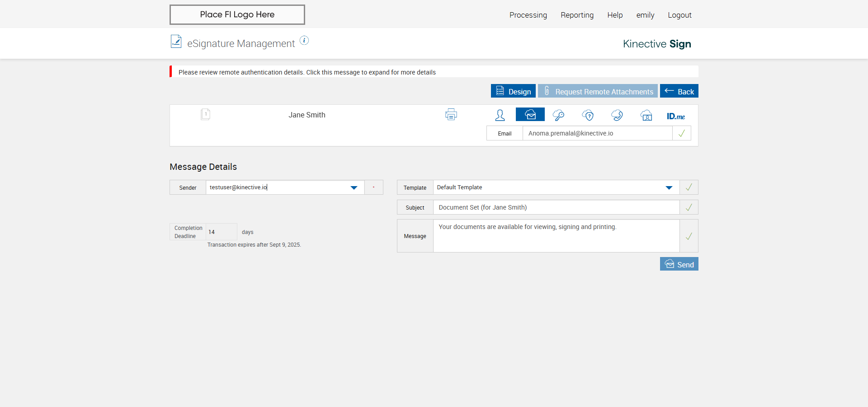This screenshot has height=407, width=868.
Task: Select the email envelope delivery icon
Action: (530, 115)
